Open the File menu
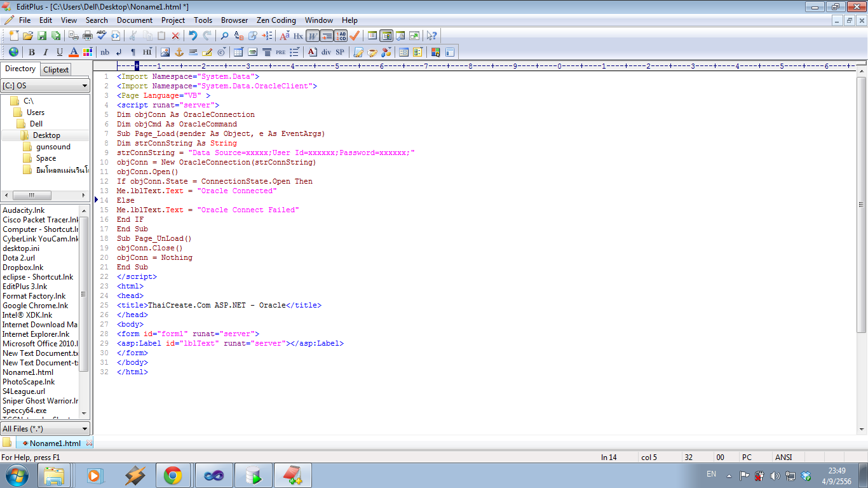 point(25,20)
